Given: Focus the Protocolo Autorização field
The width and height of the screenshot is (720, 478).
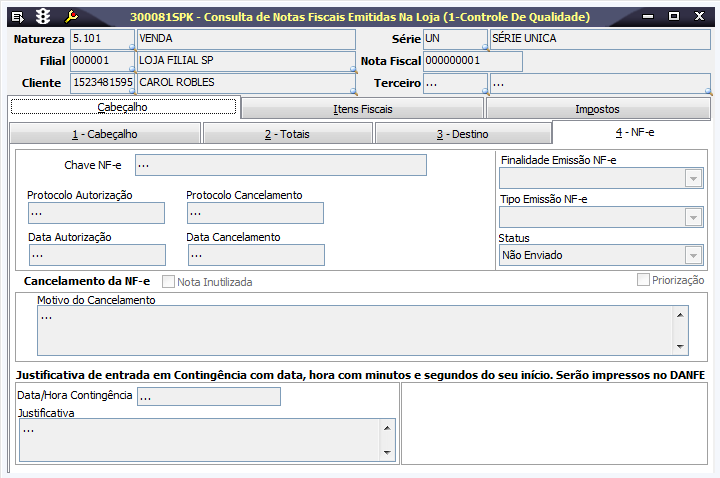Looking at the screenshot, I should (x=96, y=213).
